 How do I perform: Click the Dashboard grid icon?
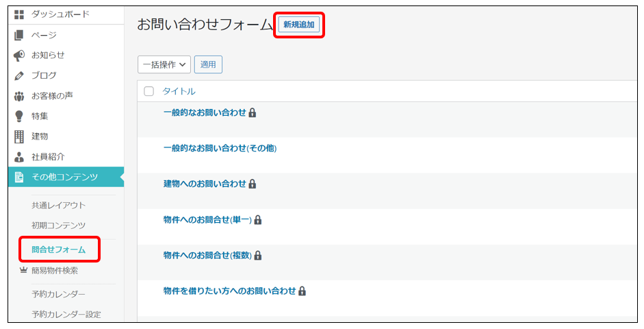(19, 14)
